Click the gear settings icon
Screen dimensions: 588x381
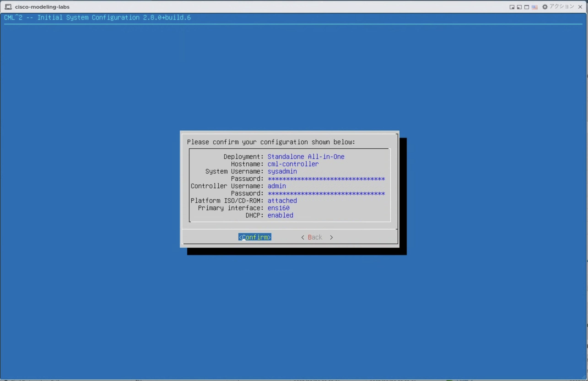(545, 7)
